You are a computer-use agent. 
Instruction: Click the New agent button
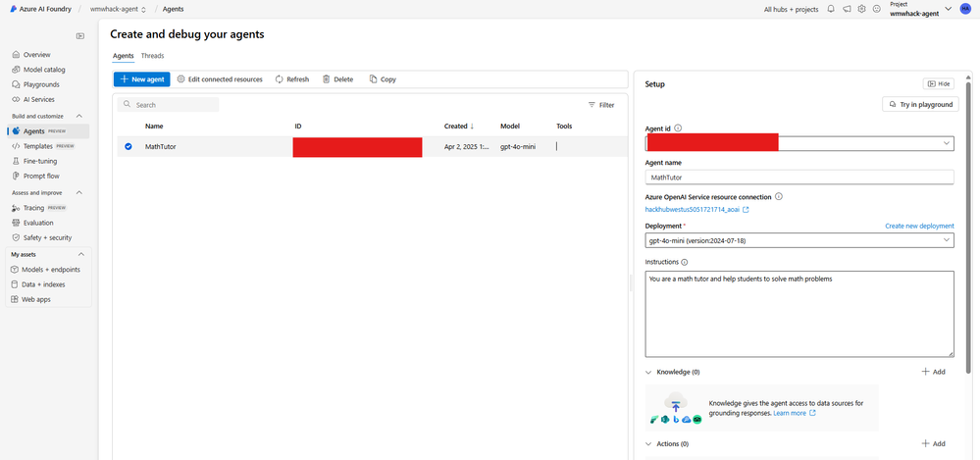(x=142, y=79)
